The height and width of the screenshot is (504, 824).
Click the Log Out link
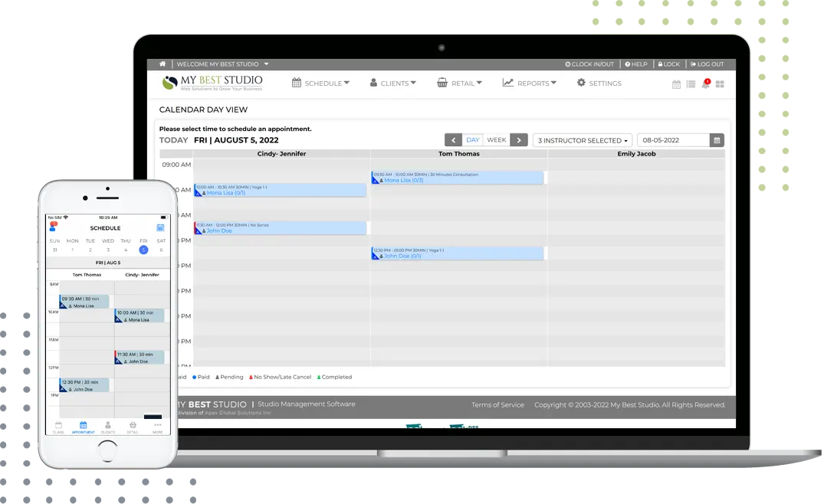(707, 64)
